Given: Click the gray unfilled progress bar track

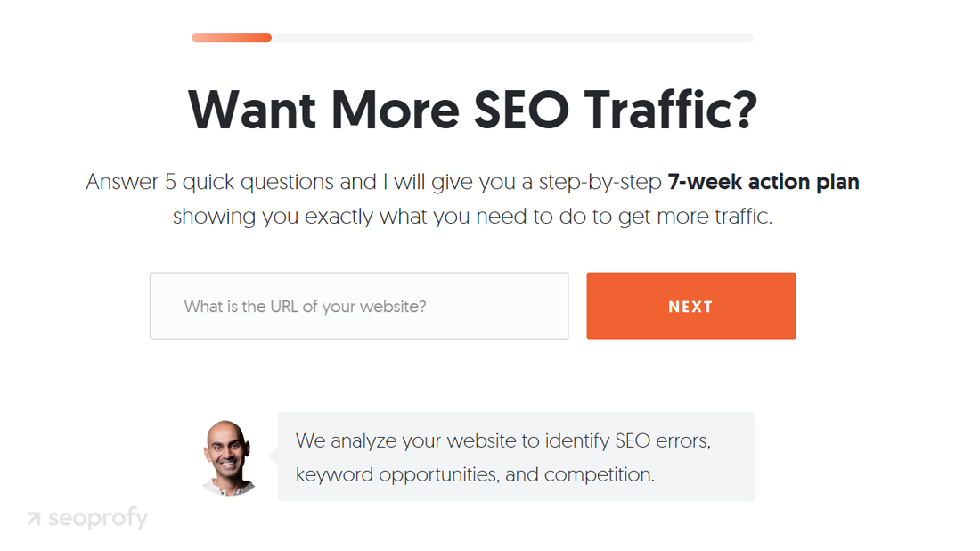Looking at the screenshot, I should [512, 37].
